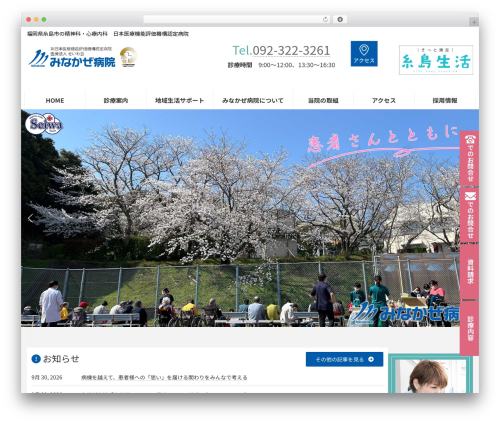Click the お知らせ section heading
Viewport: 500px width, 423px height.
(x=61, y=359)
